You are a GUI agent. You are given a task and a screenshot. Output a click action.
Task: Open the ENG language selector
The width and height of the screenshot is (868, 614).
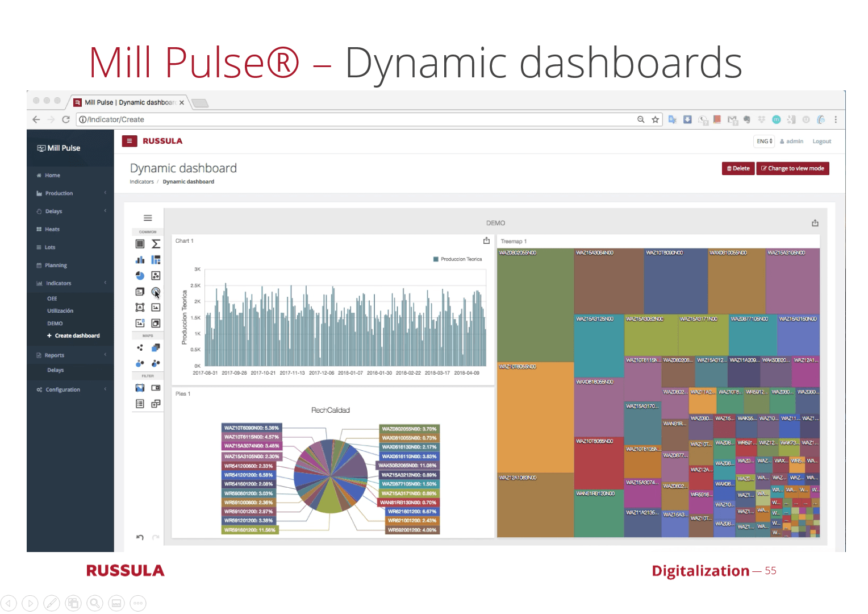764,141
